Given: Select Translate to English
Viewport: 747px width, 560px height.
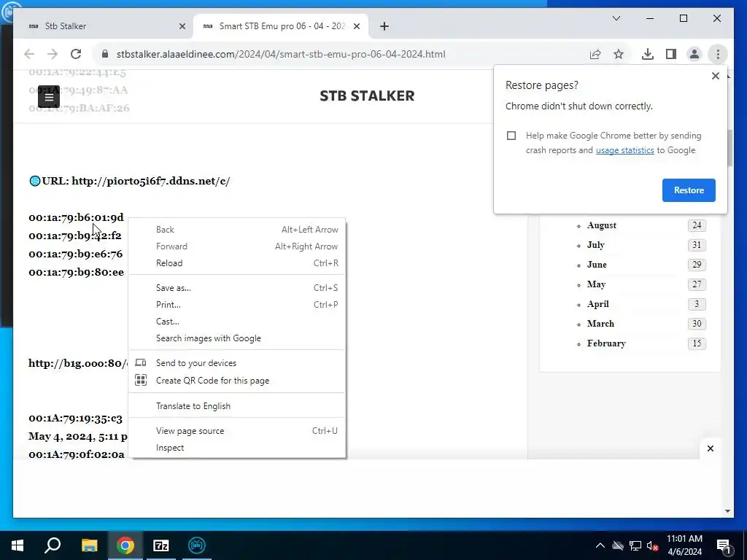Looking at the screenshot, I should [237, 405].
